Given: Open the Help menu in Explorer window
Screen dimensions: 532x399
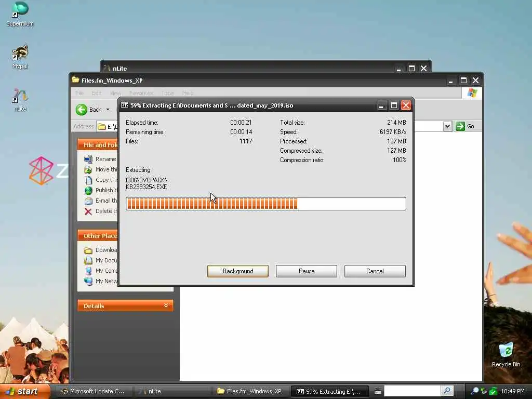Looking at the screenshot, I should click(x=188, y=93).
